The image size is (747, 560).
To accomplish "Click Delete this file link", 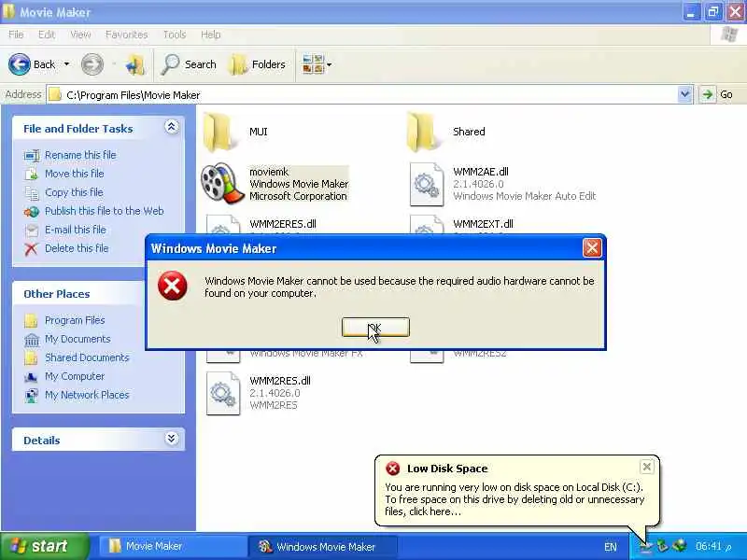I will point(77,248).
